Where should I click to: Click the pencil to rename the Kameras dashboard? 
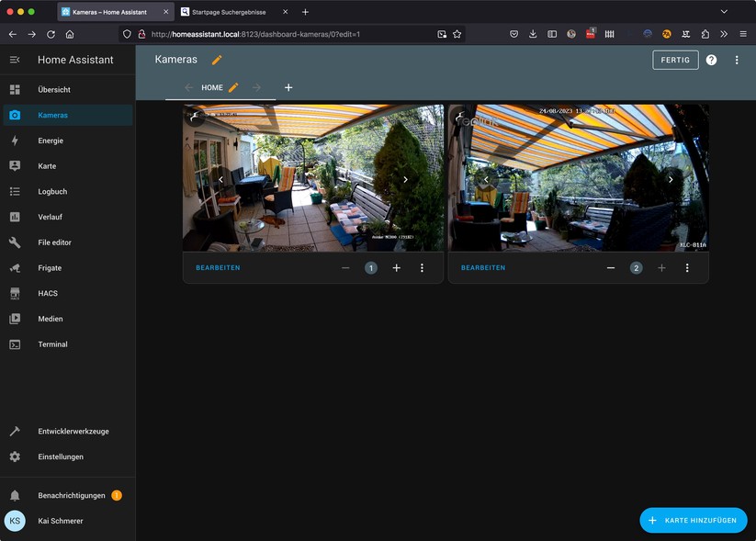(x=217, y=59)
